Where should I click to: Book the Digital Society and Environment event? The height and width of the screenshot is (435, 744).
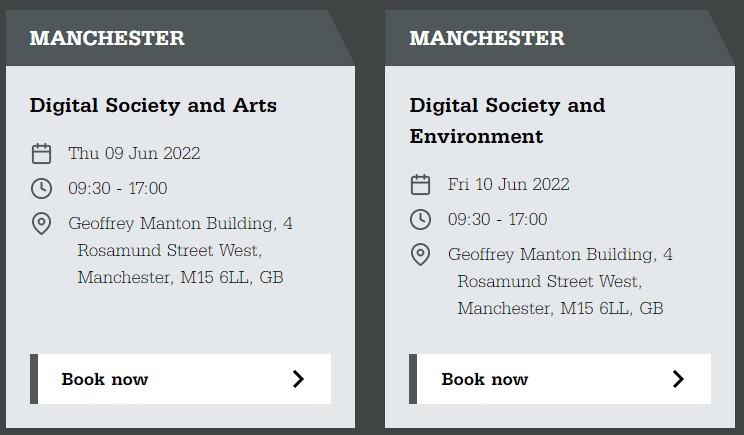[x=560, y=379]
